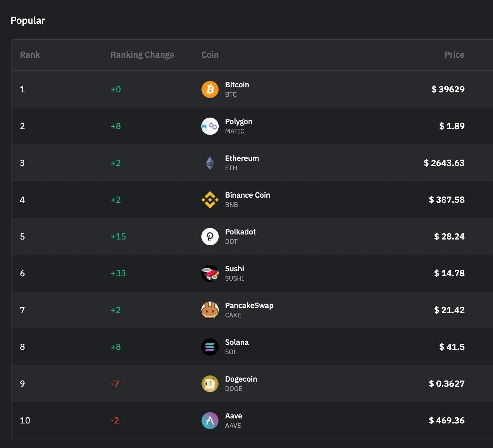
Task: Click the Solana logo icon
Action: tap(210, 347)
